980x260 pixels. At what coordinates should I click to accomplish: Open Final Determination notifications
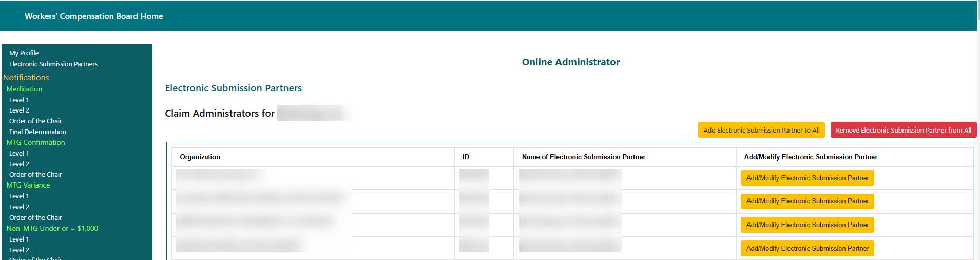pyautogui.click(x=37, y=132)
